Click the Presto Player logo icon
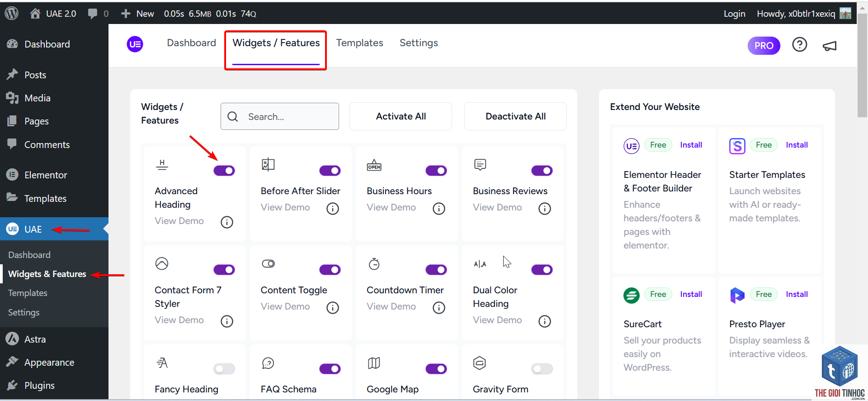 click(737, 296)
